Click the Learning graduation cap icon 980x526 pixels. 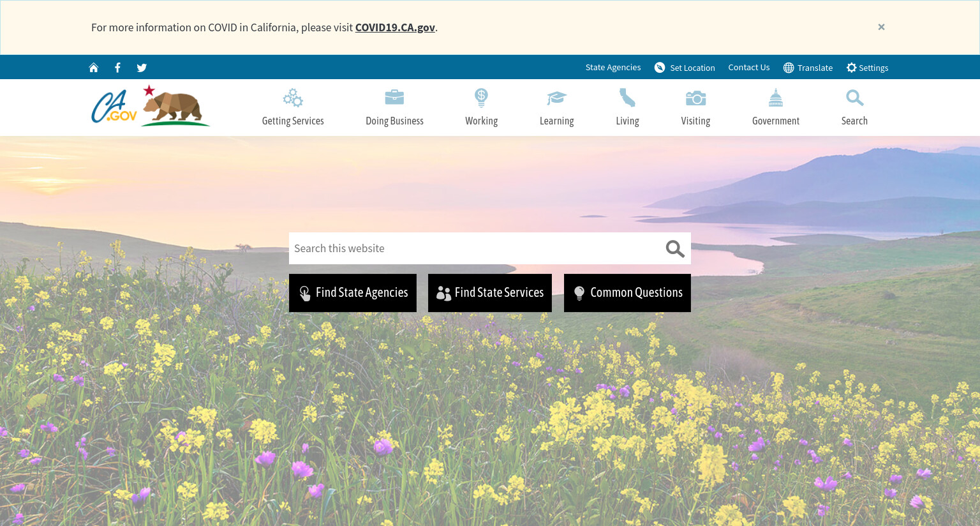pyautogui.click(x=556, y=98)
